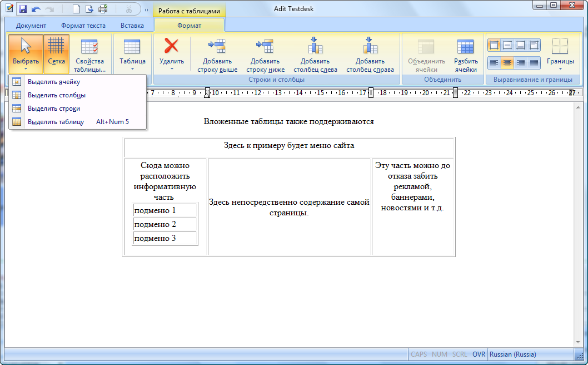Click ruler column marker near 17

tap(371, 93)
